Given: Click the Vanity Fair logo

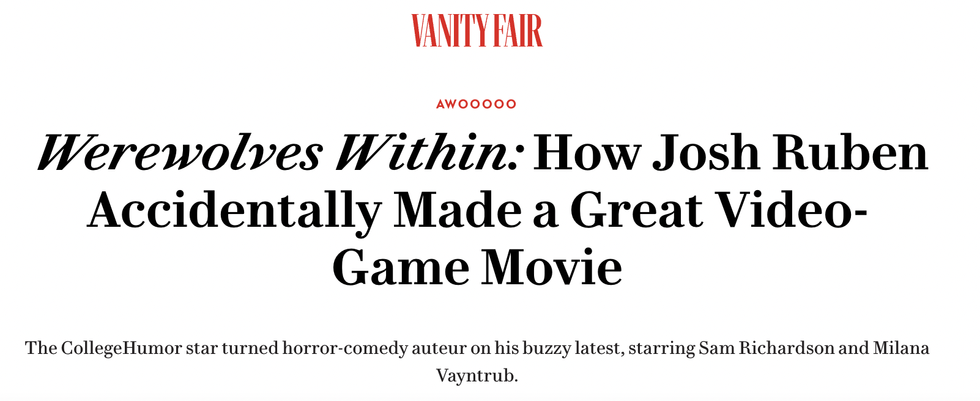Looking at the screenshot, I should (477, 31).
